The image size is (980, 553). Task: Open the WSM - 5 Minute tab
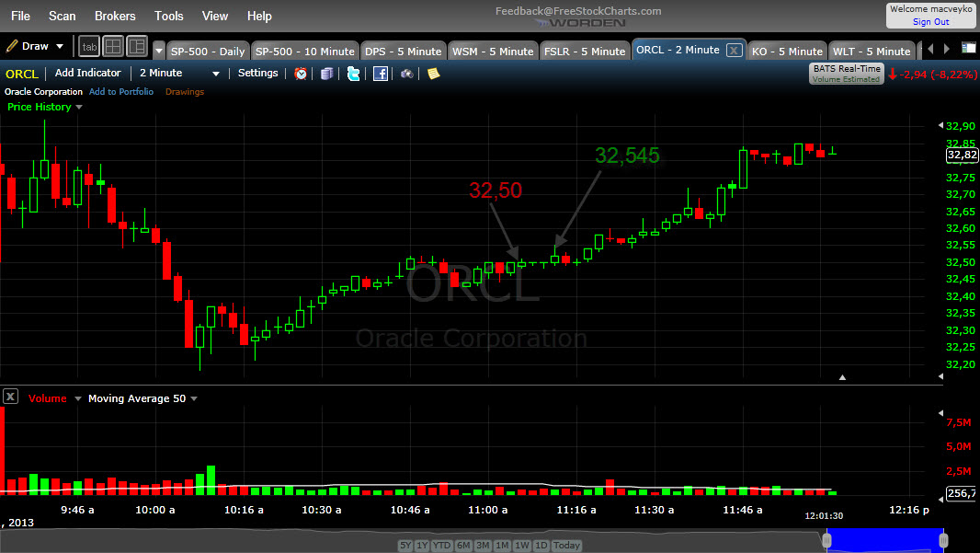(493, 52)
